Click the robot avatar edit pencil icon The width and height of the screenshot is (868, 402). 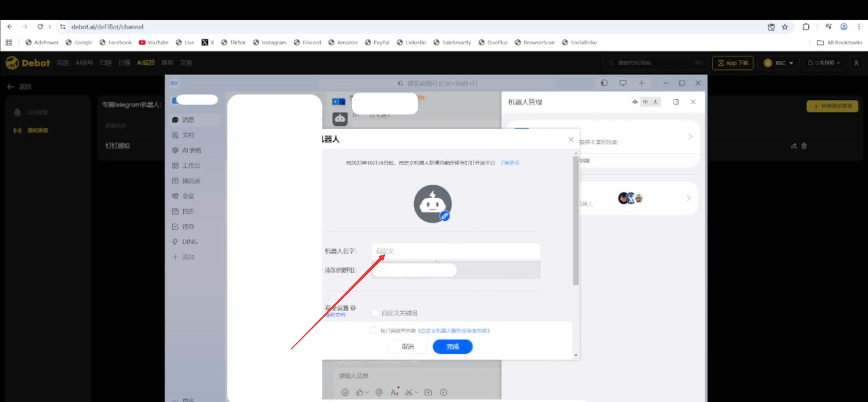pos(445,216)
